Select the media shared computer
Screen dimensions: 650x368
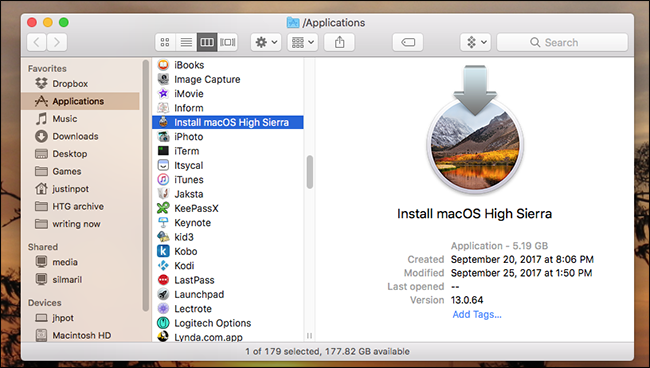tap(80, 262)
